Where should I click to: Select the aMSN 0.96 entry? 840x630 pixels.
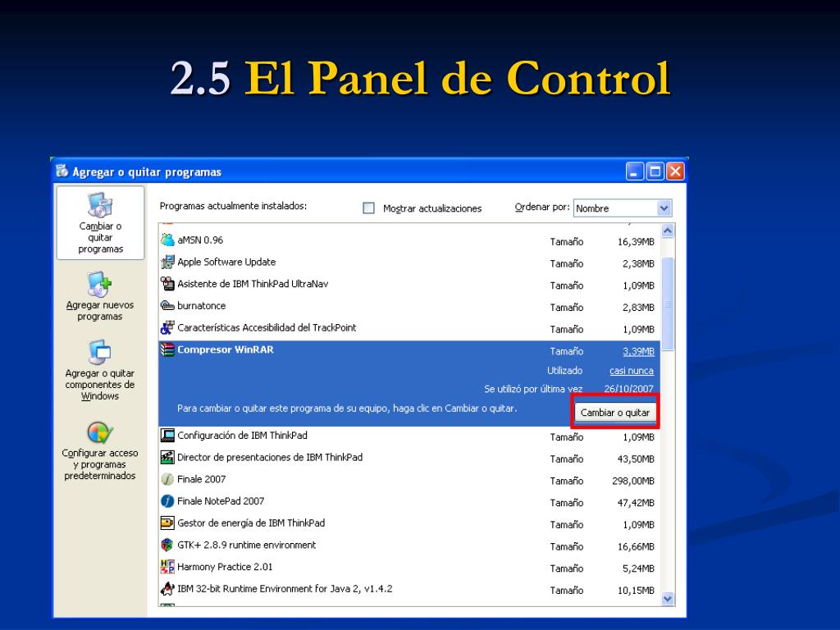click(x=200, y=240)
